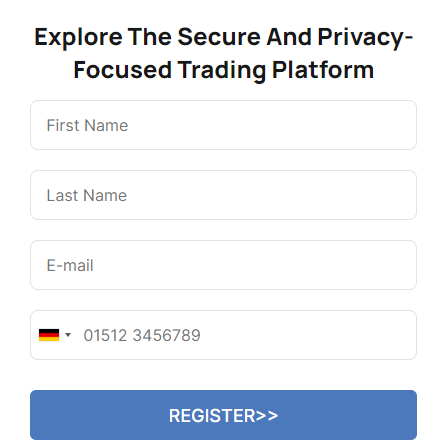Image resolution: width=447 pixels, height=447 pixels.
Task: Click the REGISTER>> text label
Action: 224,416
